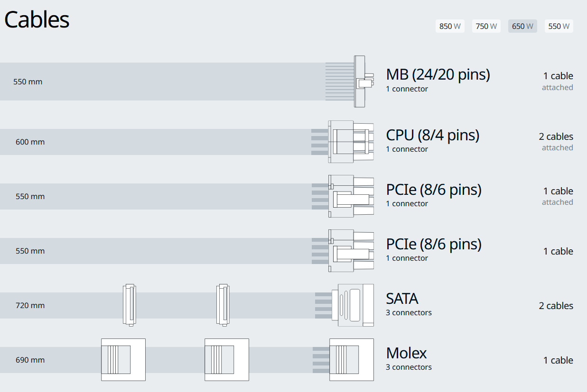Click the attached PCIe connector icon
The height and width of the screenshot is (392, 587).
350,196
